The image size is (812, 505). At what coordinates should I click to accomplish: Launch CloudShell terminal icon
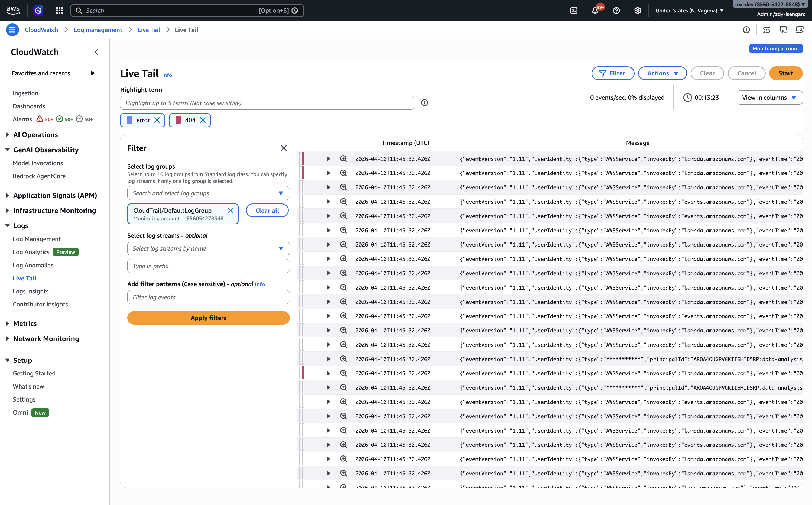pos(574,11)
